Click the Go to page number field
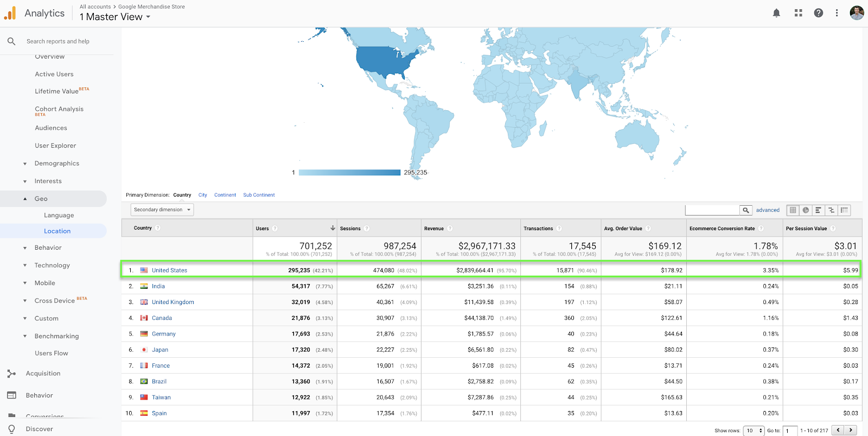Image resolution: width=868 pixels, height=436 pixels. click(x=790, y=431)
